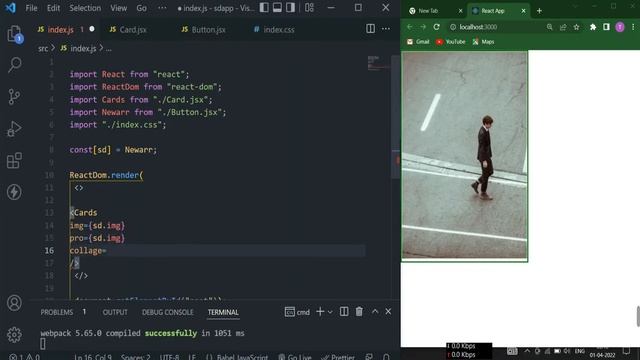The image size is (640, 360).
Task: Open the lightning bolt extension in activity bar
Action: (x=14, y=192)
